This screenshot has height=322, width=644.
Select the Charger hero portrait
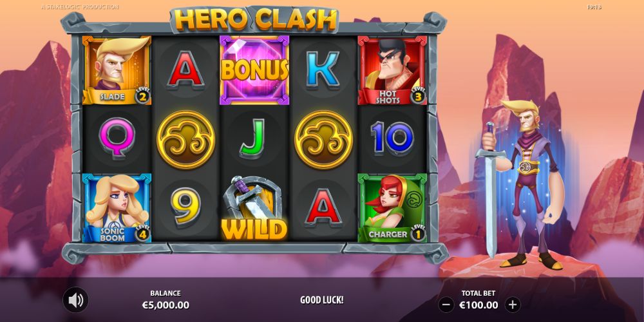[x=392, y=208]
